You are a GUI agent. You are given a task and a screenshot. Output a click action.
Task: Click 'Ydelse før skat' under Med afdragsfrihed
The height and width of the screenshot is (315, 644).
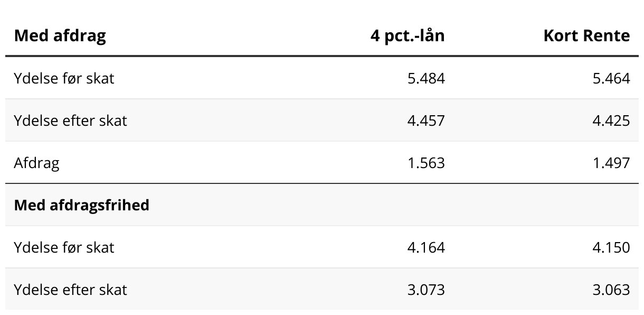(x=64, y=247)
